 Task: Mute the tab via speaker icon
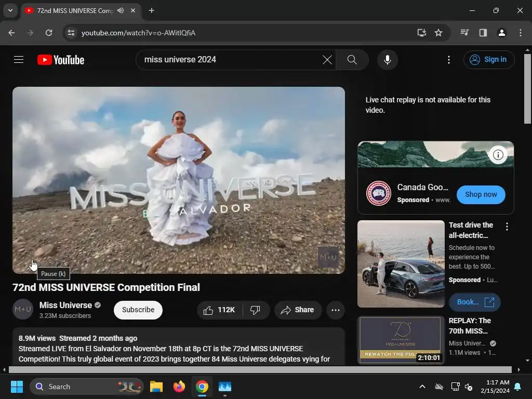pos(121,10)
